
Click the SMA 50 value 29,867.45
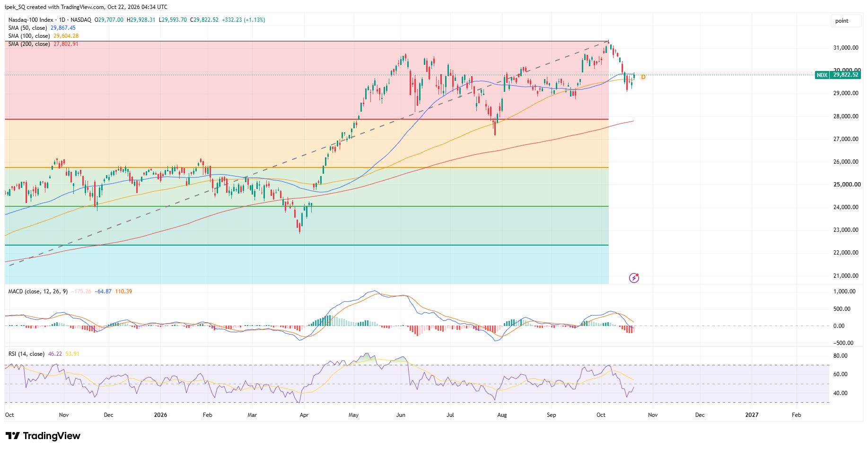[x=63, y=28]
